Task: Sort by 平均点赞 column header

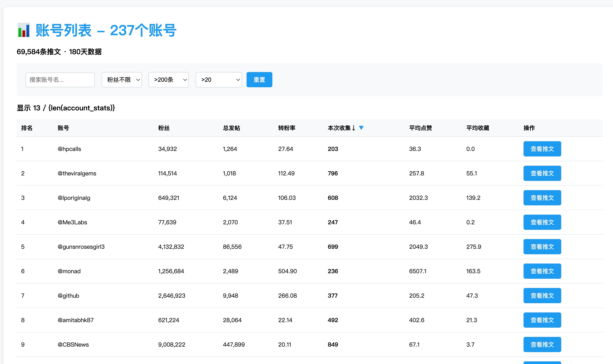Action: click(x=420, y=128)
